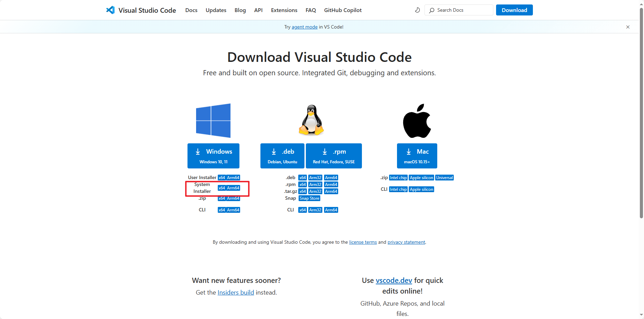Click the 'Visual Studio Code' brand name
Image resolution: width=644 pixels, height=319 pixels.
tap(147, 10)
